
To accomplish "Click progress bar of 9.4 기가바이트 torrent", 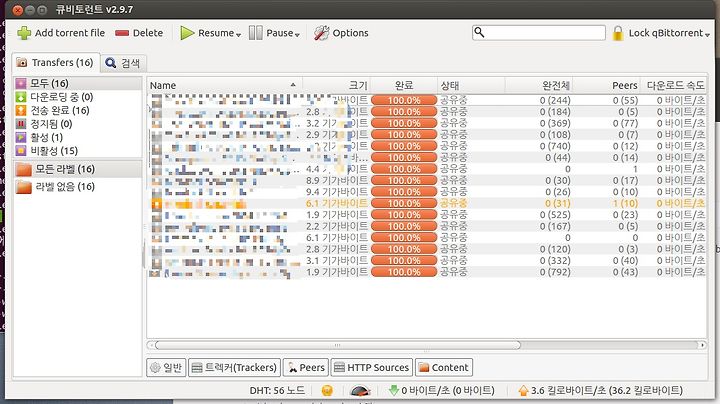I will (x=404, y=192).
